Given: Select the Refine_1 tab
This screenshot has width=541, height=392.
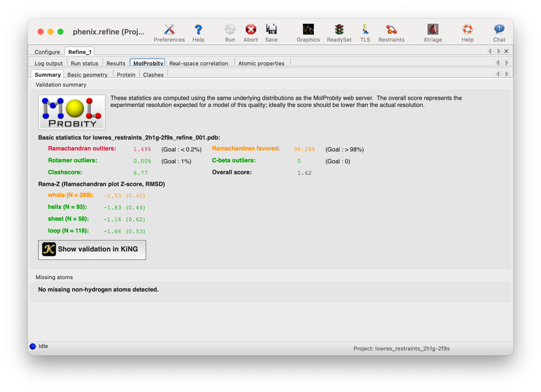Looking at the screenshot, I should point(80,52).
